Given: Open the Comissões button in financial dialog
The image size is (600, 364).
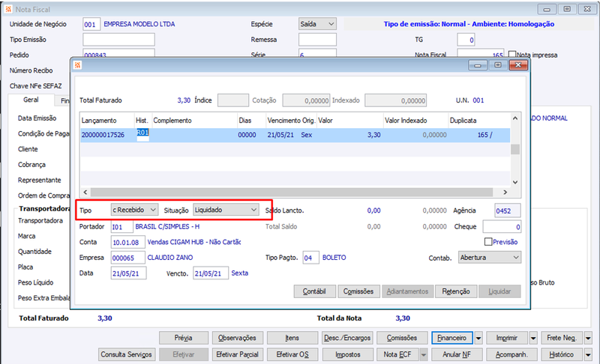Looking at the screenshot, I should coord(358,291).
